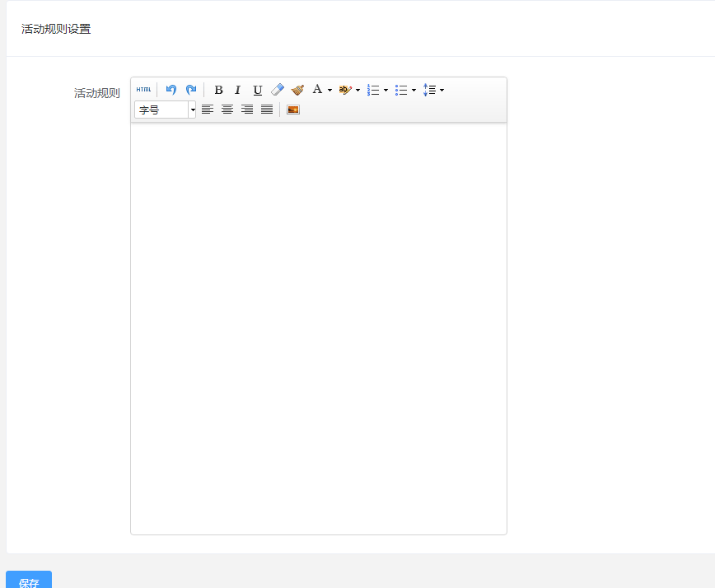Apply font color with the A icon

tap(317, 90)
